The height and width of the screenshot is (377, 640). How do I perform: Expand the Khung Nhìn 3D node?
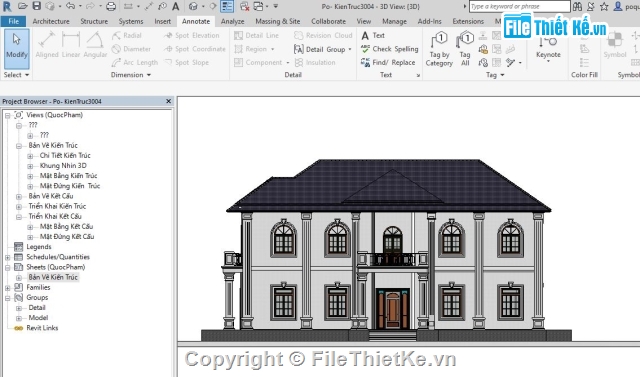tap(30, 166)
